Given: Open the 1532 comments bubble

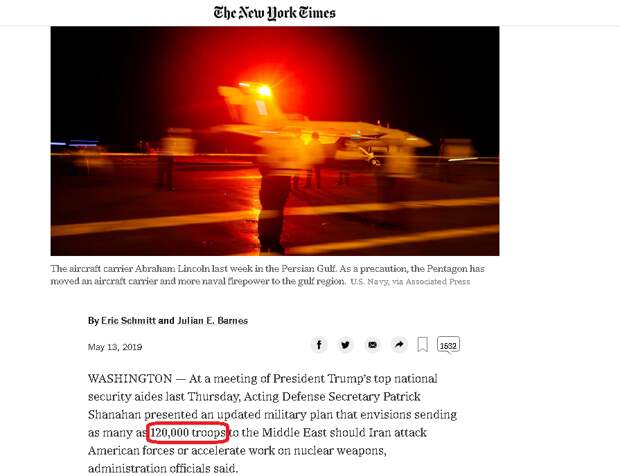Looking at the screenshot, I should pyautogui.click(x=448, y=345).
